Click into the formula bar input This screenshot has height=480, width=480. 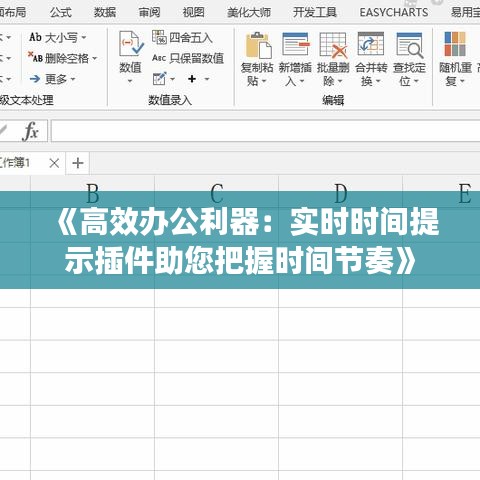266,131
